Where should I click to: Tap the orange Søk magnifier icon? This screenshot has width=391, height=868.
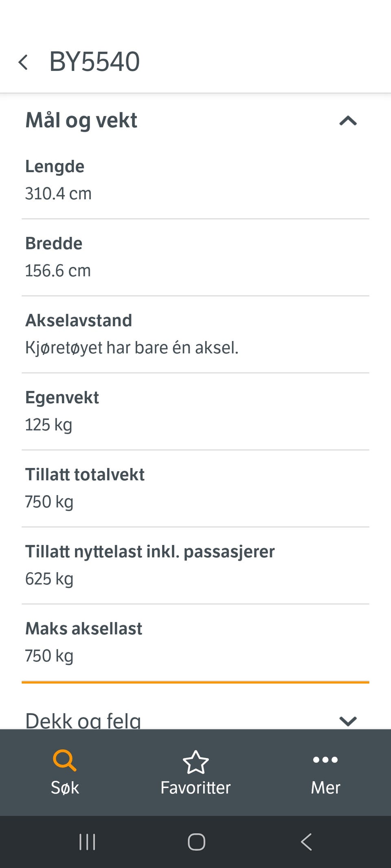point(65,761)
